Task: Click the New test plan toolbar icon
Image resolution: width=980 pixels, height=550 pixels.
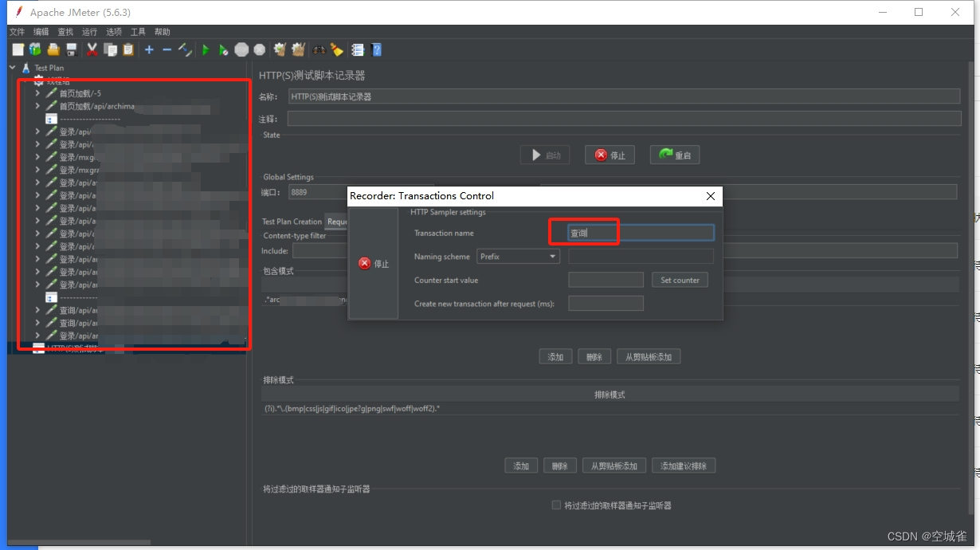Action: 18,49
